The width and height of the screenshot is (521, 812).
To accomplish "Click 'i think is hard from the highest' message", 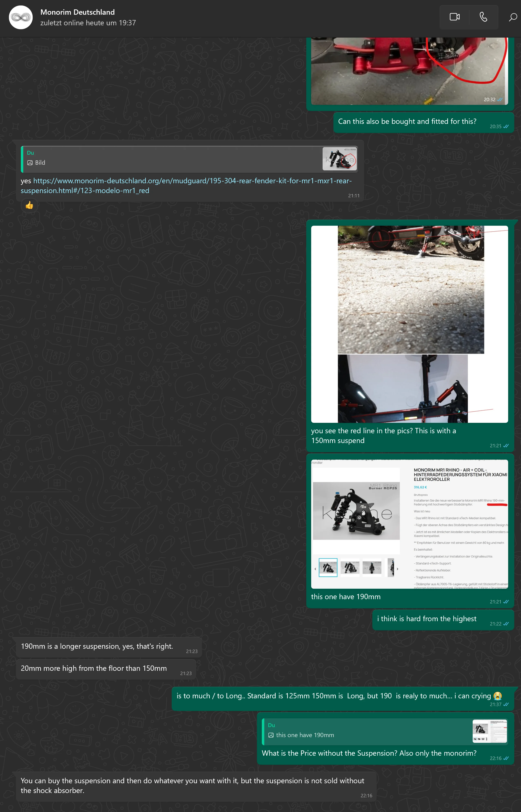I will [x=427, y=619].
